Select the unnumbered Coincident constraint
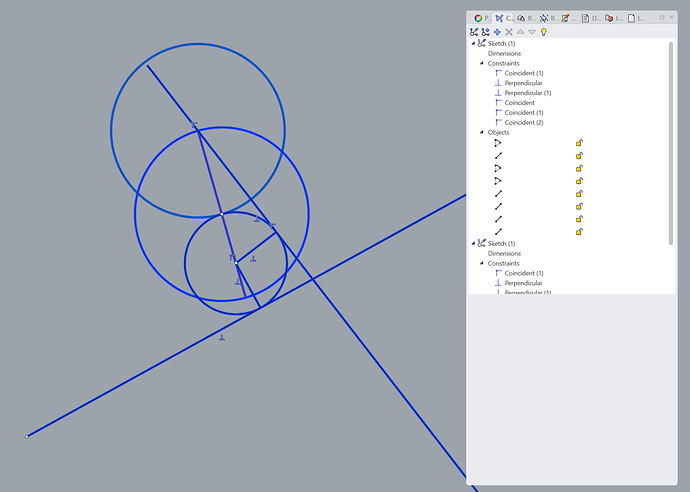Viewport: 690px width, 492px height. point(519,103)
